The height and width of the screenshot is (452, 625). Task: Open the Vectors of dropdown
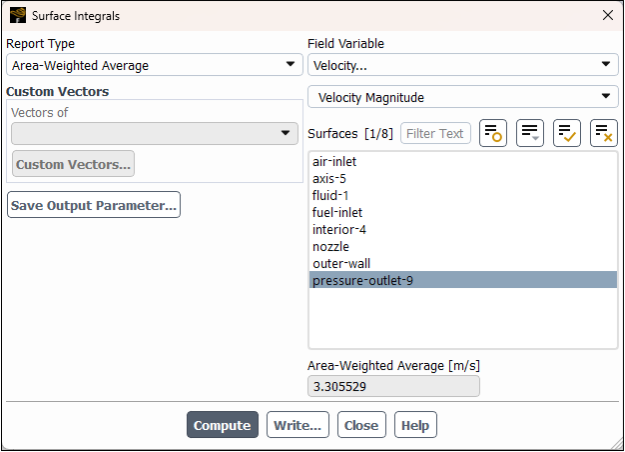[154, 133]
